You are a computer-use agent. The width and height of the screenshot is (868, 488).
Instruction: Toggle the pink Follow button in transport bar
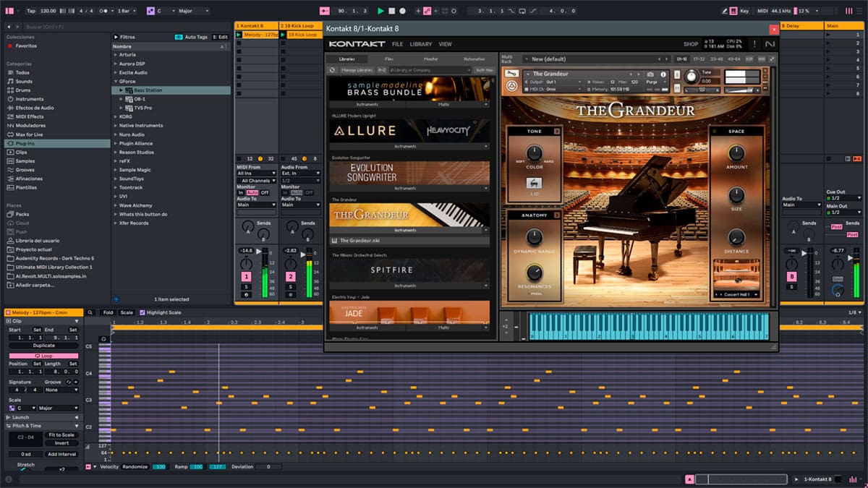324,11
